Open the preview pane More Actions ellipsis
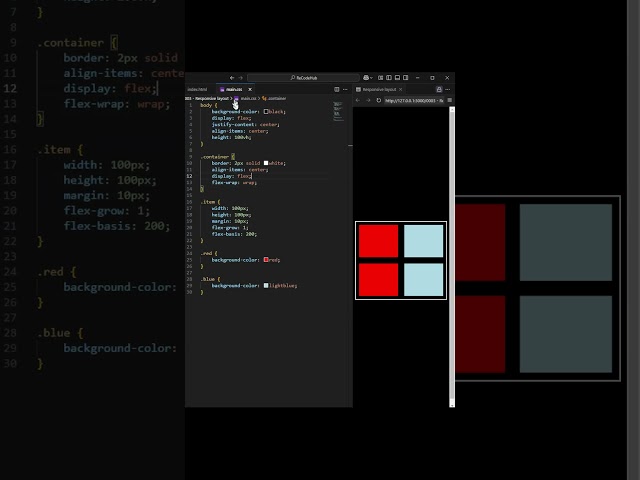Image resolution: width=640 pixels, height=480 pixels. tap(448, 89)
